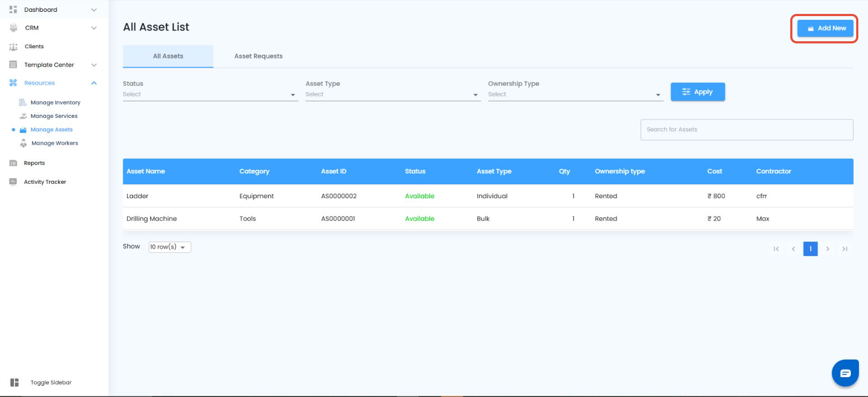Click the CRM icon in sidebar
This screenshot has height=397, width=868.
13,28
